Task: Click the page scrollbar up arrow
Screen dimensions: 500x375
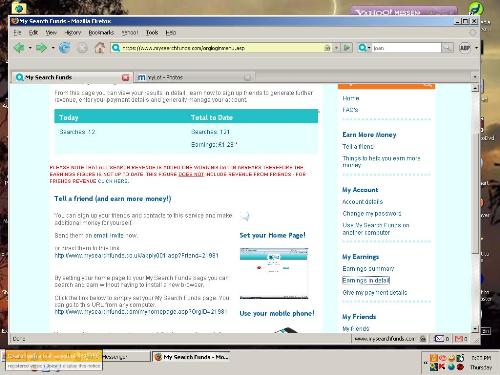Action: (x=475, y=88)
